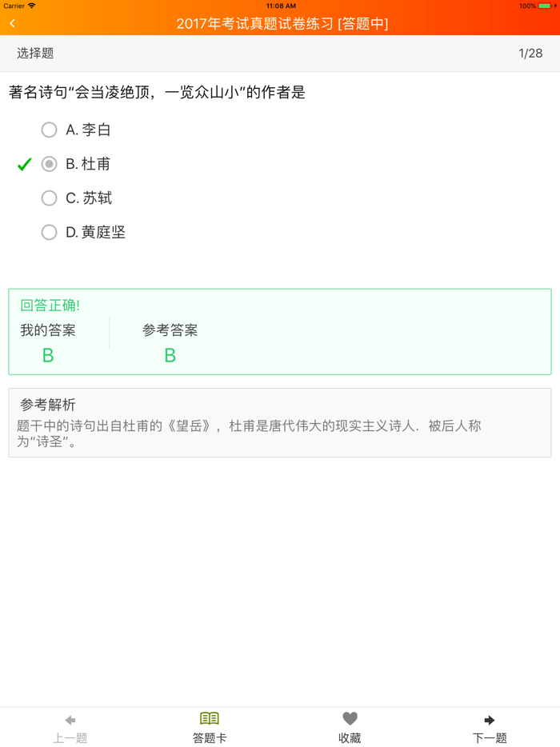The width and height of the screenshot is (560, 747).
Task: Tap the 收藏 heart icon to favorite this question
Action: point(350,718)
